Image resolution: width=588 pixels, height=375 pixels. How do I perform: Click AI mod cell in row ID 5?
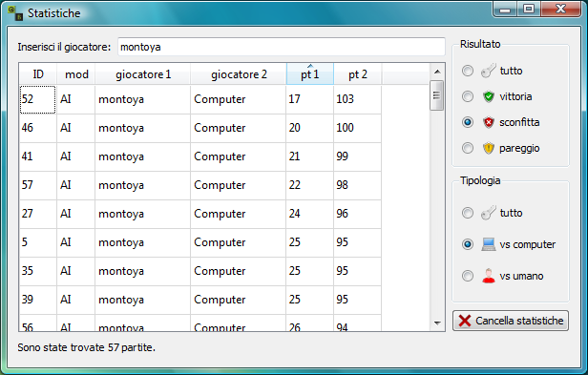(x=75, y=242)
